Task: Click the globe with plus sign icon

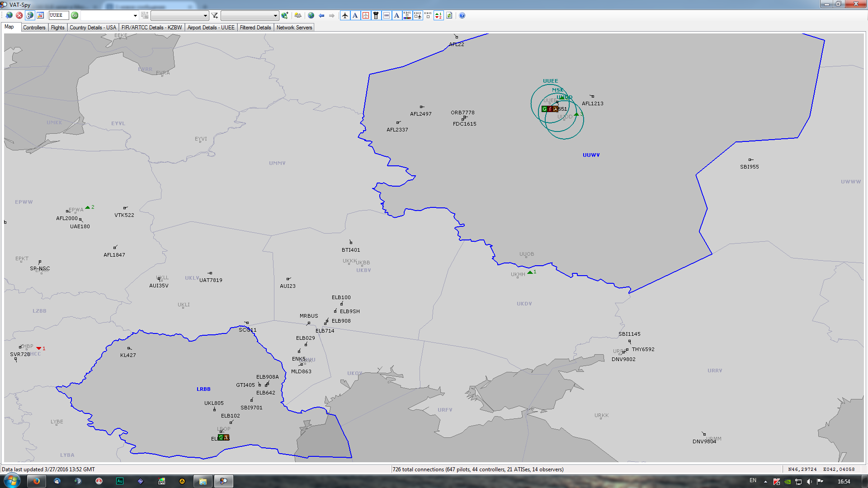Action: [x=285, y=15]
